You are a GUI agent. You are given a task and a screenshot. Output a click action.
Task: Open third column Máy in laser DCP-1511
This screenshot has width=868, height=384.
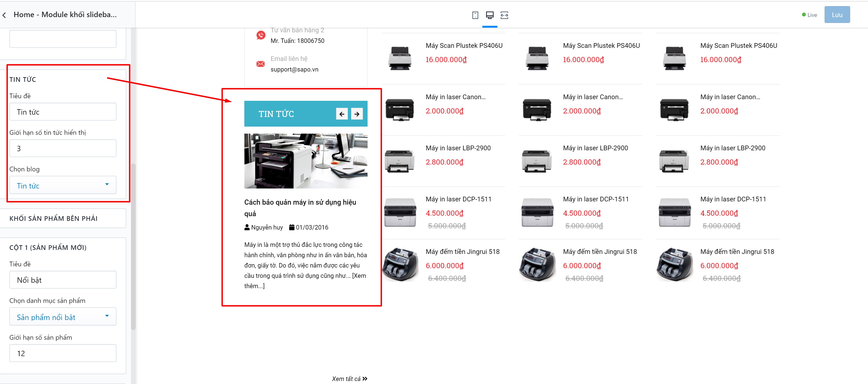pyautogui.click(x=733, y=199)
